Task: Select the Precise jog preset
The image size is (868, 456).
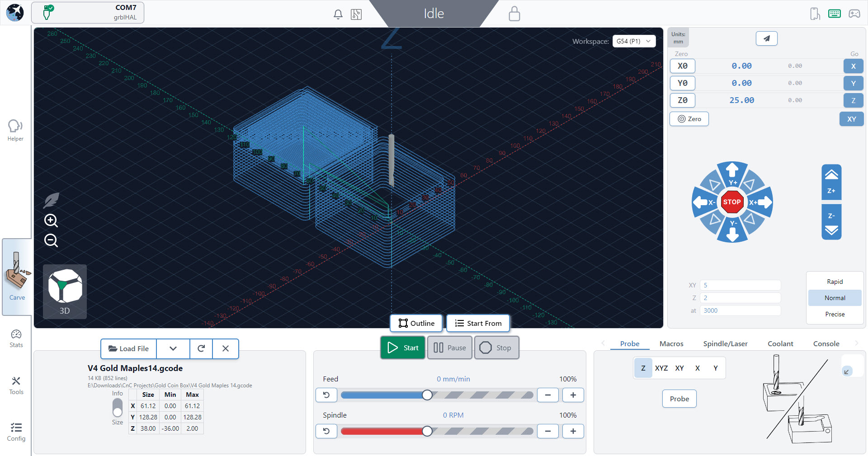Action: 835,314
